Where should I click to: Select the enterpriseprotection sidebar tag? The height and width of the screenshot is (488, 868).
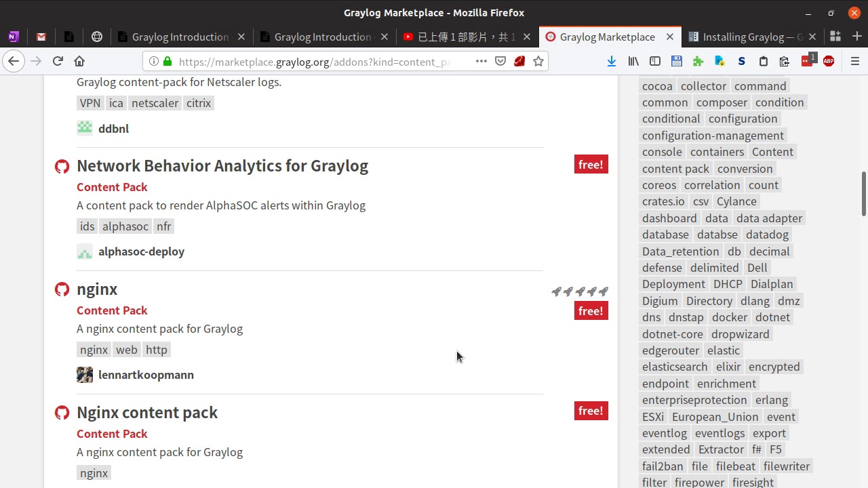[694, 400]
